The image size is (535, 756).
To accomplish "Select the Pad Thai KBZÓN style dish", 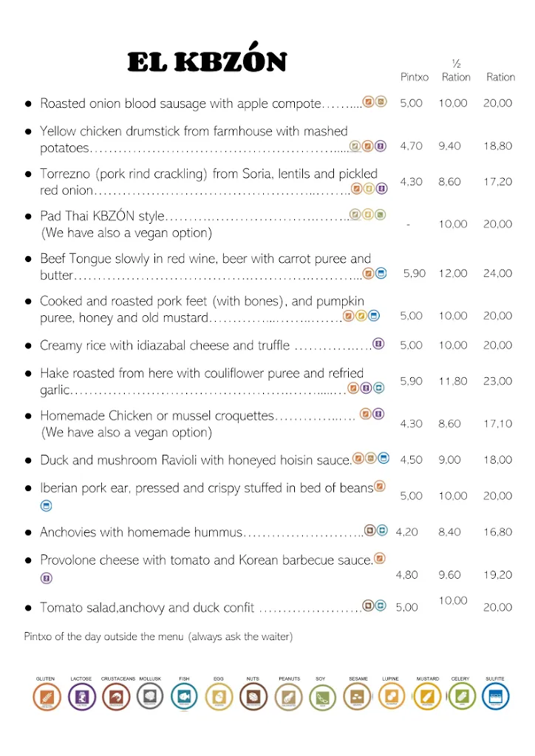I will (102, 217).
